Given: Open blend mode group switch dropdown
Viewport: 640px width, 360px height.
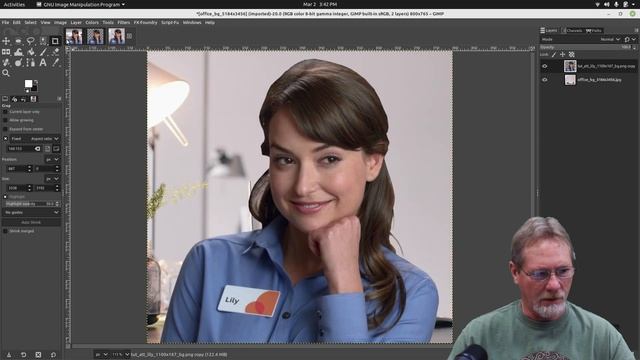Looking at the screenshot, I should pyautogui.click(x=630, y=40).
